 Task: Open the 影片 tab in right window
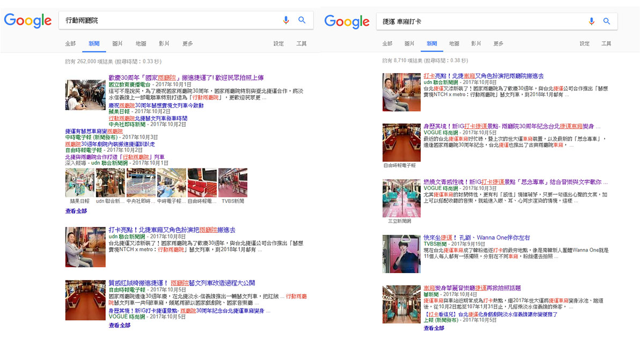[x=476, y=43]
